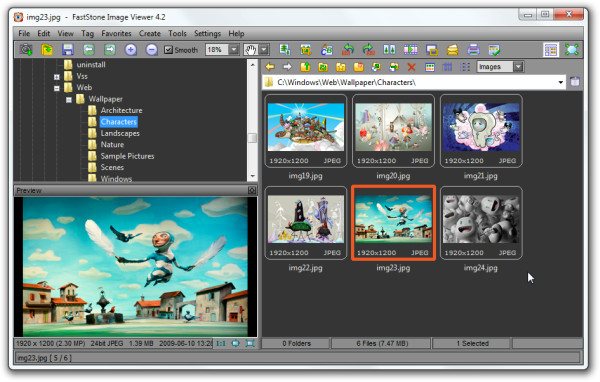Viewport: 600px width, 382px height.
Task: Click the refresh folder icon
Action: point(323,67)
